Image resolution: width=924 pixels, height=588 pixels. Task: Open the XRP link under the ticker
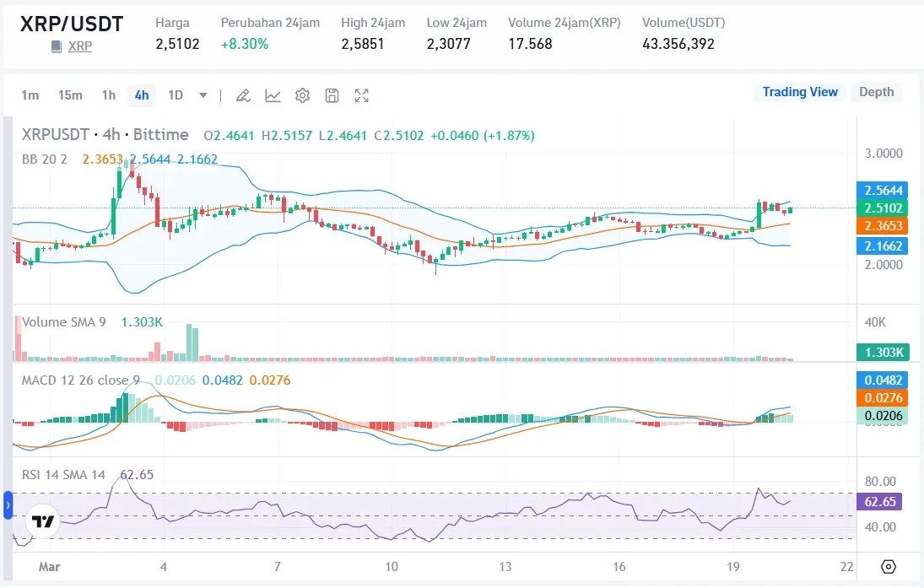(x=78, y=46)
